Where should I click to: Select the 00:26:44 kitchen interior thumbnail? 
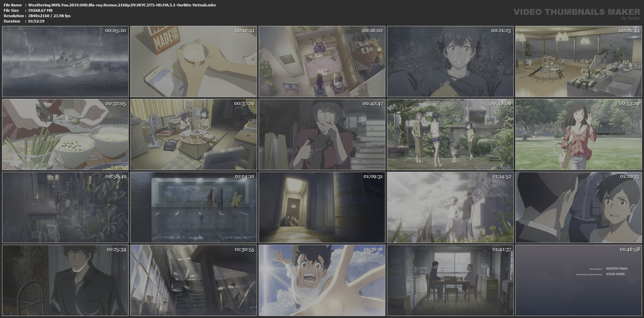tap(578, 62)
